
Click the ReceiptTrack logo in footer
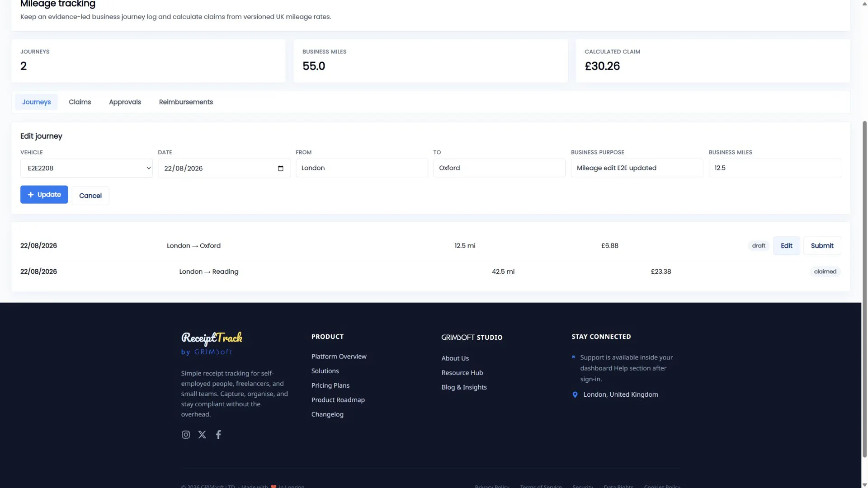(212, 338)
